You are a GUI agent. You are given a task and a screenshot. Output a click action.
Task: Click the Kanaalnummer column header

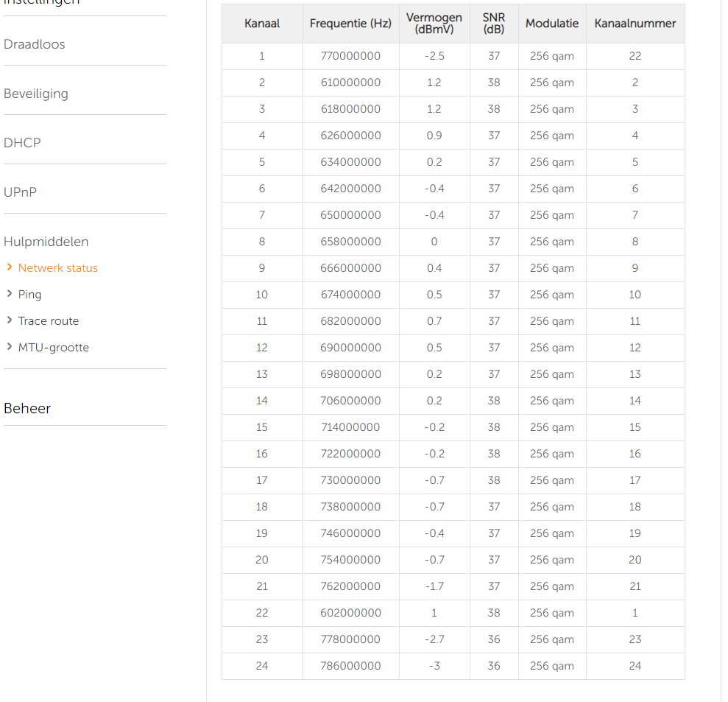(x=635, y=24)
